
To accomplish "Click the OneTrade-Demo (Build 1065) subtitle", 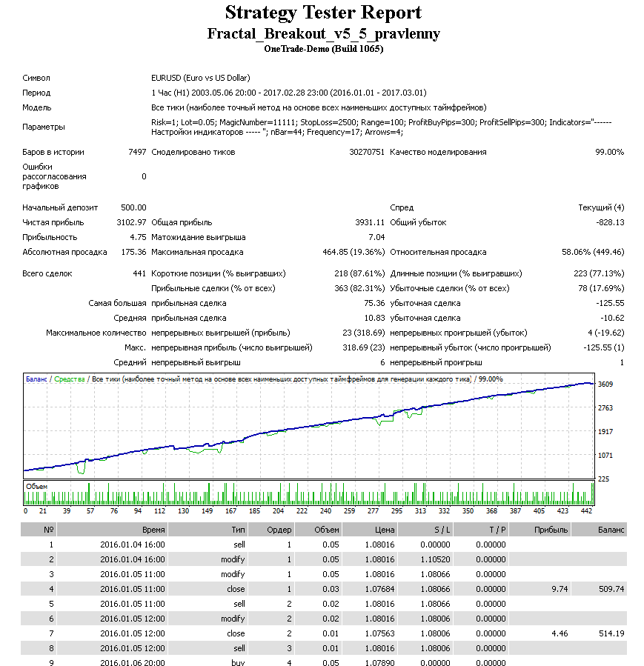I will tap(323, 49).
